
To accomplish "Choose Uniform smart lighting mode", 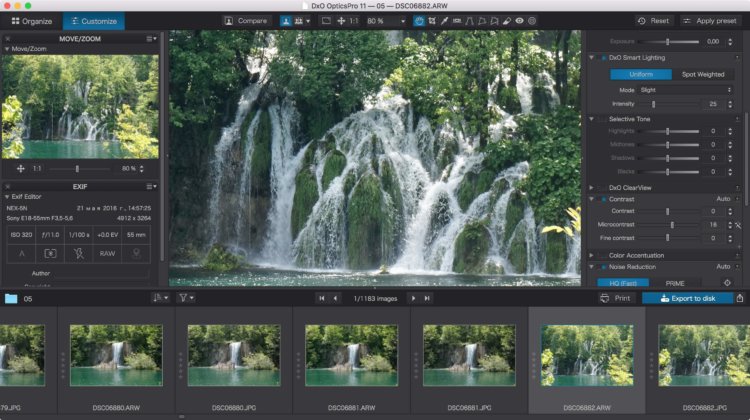I will coord(641,75).
